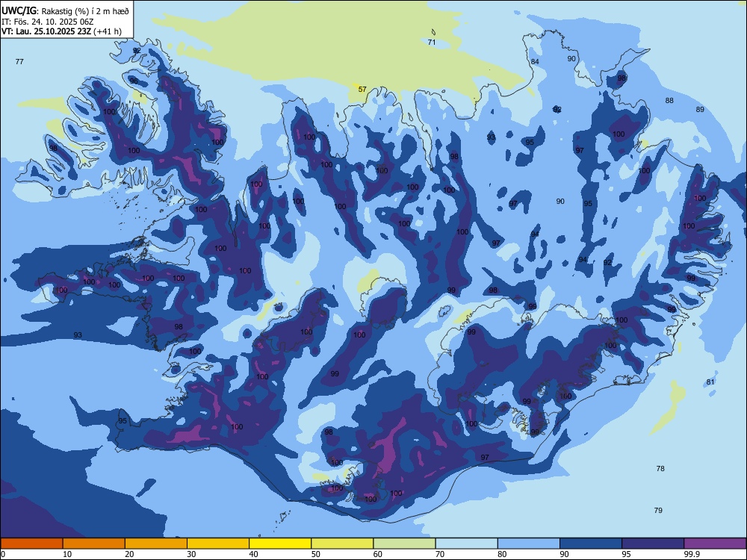
Task: Select the '84' value in the northeast
Action: [535, 61]
